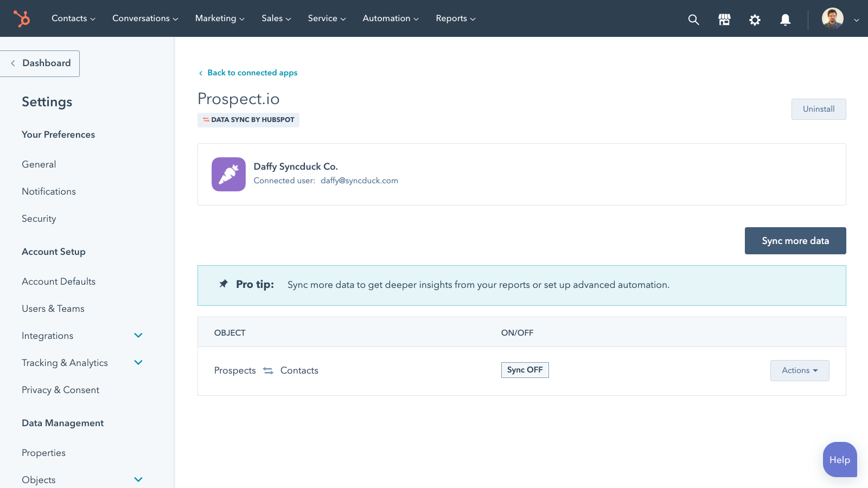Viewport: 868px width, 488px height.
Task: Open the settings gear
Action: (x=755, y=20)
